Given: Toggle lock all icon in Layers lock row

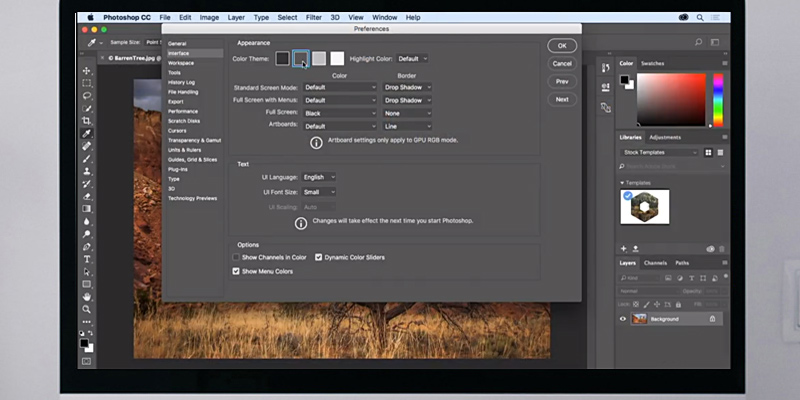Looking at the screenshot, I should pyautogui.click(x=678, y=304).
